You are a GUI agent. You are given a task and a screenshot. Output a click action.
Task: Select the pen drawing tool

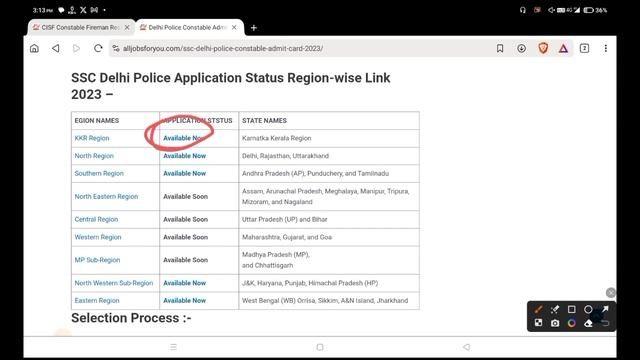click(x=538, y=309)
